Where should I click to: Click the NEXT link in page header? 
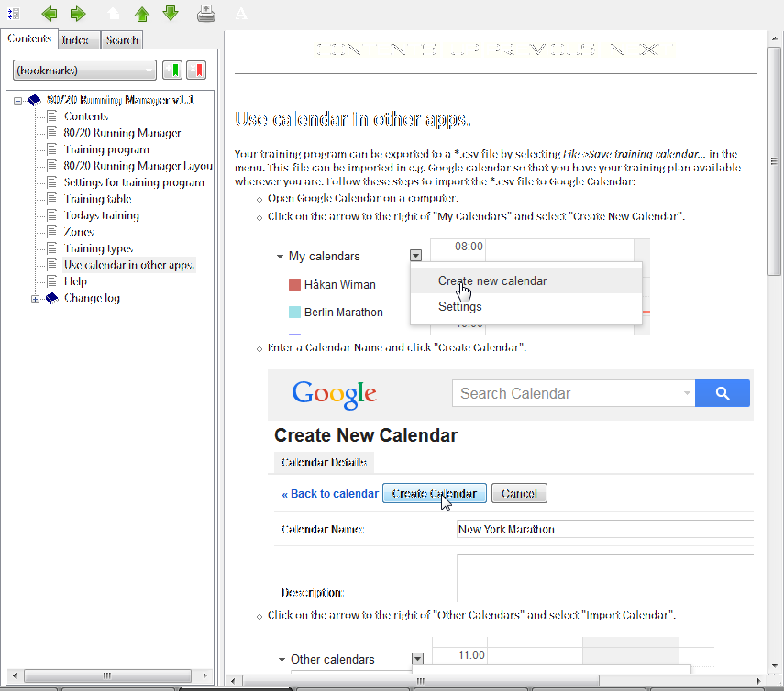tap(641, 49)
